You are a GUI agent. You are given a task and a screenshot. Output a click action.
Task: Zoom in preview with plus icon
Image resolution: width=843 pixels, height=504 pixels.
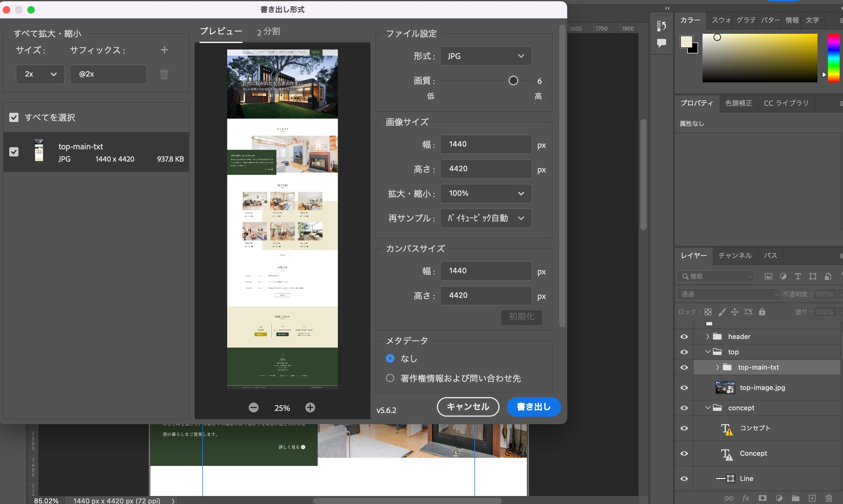click(310, 408)
